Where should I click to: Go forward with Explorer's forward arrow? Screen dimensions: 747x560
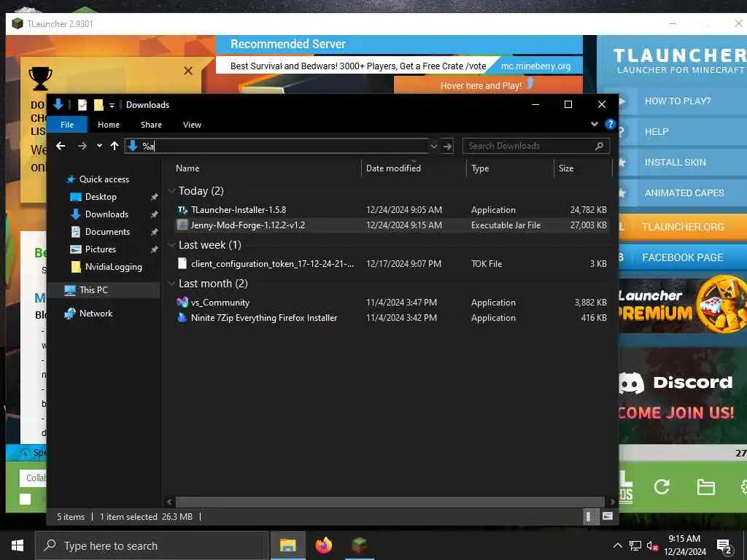[x=82, y=146]
